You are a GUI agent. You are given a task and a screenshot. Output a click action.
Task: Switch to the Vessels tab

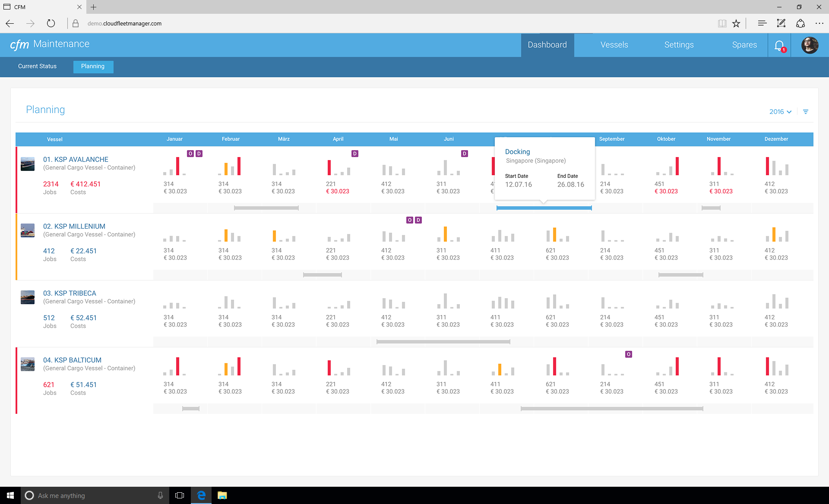tap(614, 45)
